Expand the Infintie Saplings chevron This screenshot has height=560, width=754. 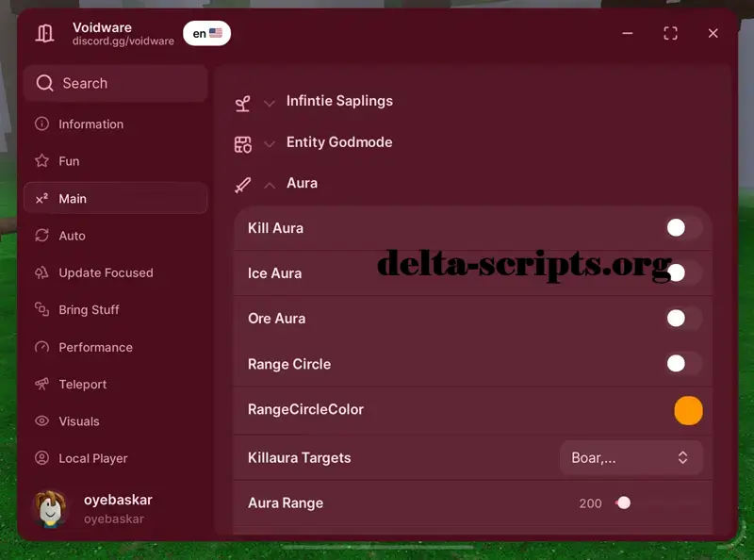pyautogui.click(x=270, y=103)
